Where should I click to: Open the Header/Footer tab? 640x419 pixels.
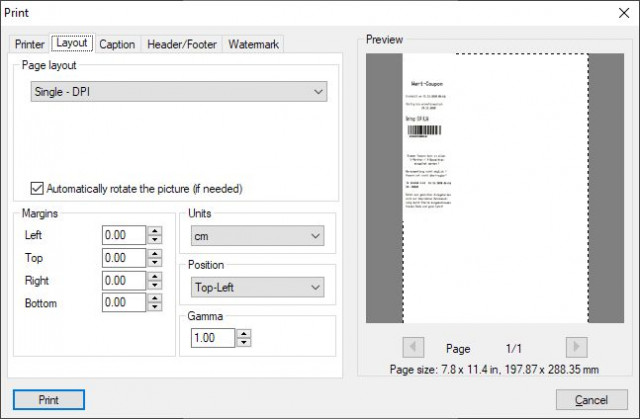pos(182,44)
